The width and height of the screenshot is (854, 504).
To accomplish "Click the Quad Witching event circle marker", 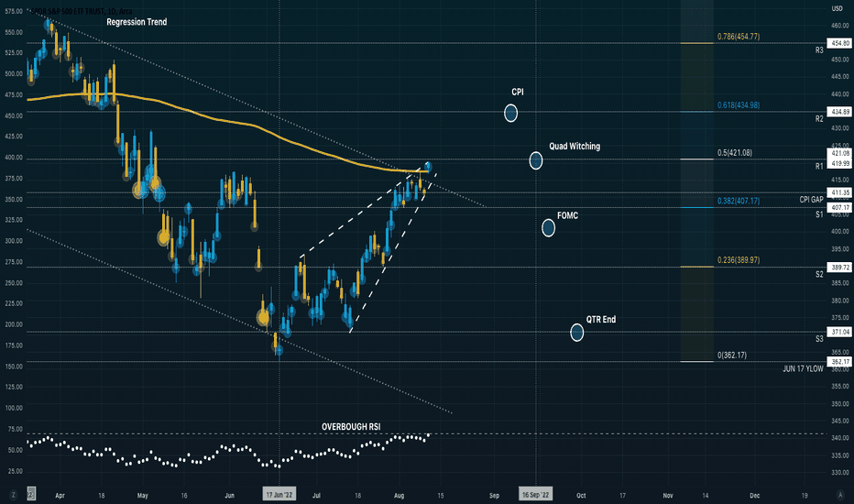I will point(536,160).
